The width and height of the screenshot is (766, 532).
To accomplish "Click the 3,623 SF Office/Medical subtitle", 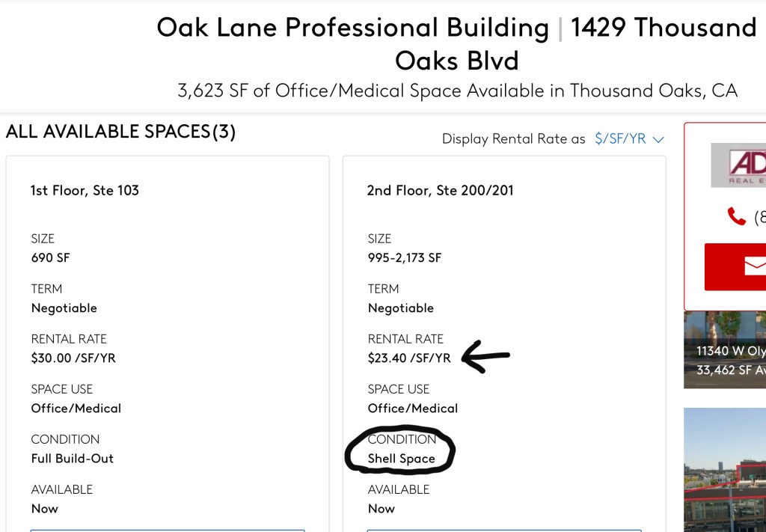I will pyautogui.click(x=457, y=91).
